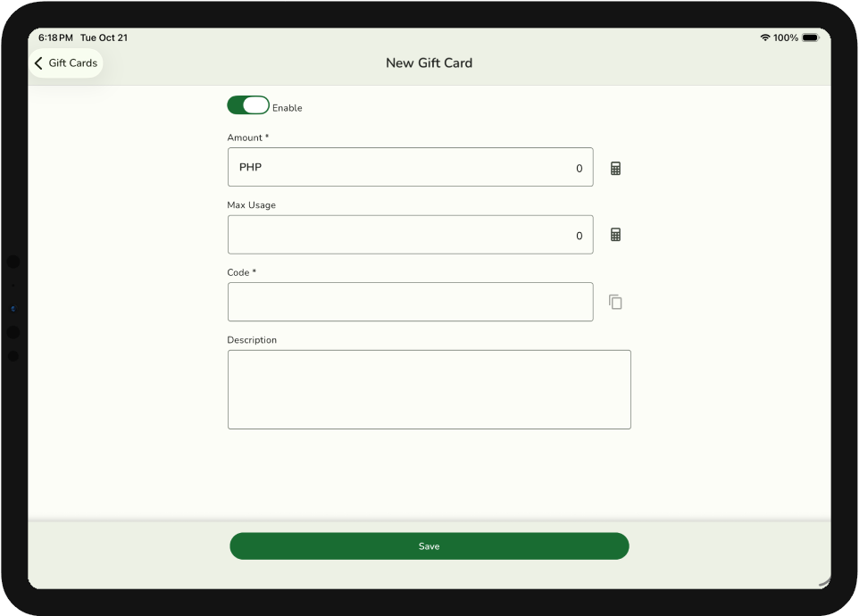Click the copy icon beside Code field

[615, 302]
